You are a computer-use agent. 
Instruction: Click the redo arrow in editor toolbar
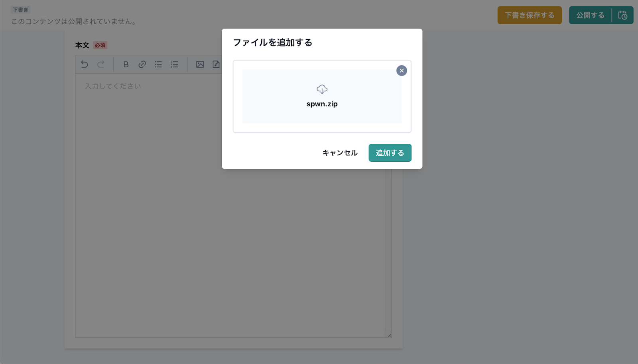coord(101,64)
